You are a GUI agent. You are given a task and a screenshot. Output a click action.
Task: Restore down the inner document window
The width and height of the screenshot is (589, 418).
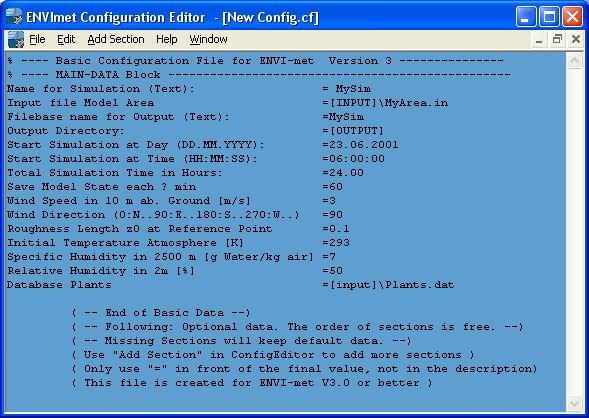[x=557, y=39]
